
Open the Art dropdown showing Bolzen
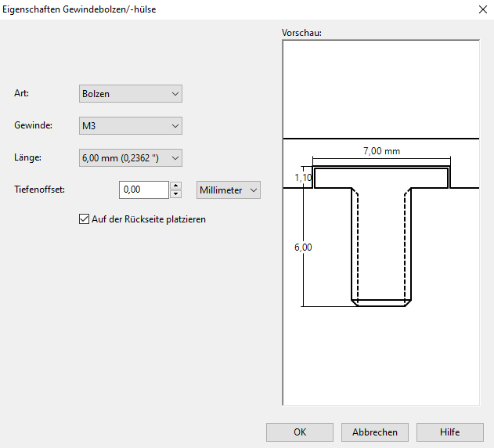point(131,94)
